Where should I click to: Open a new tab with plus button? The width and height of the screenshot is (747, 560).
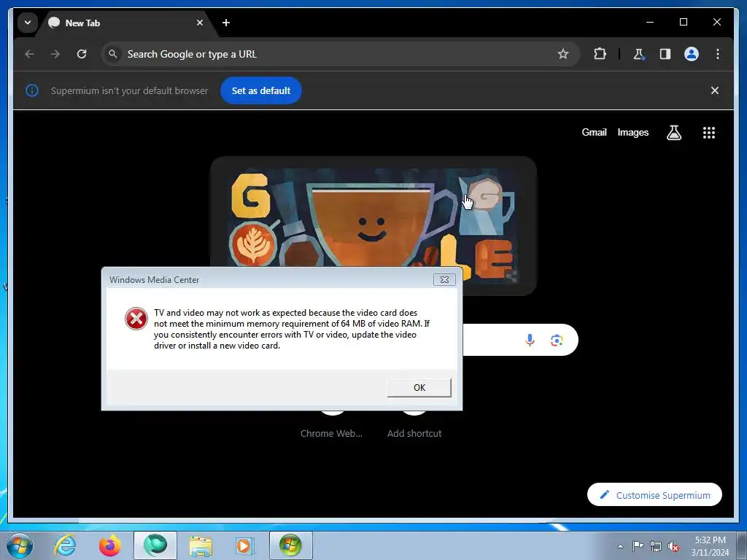[x=226, y=23]
